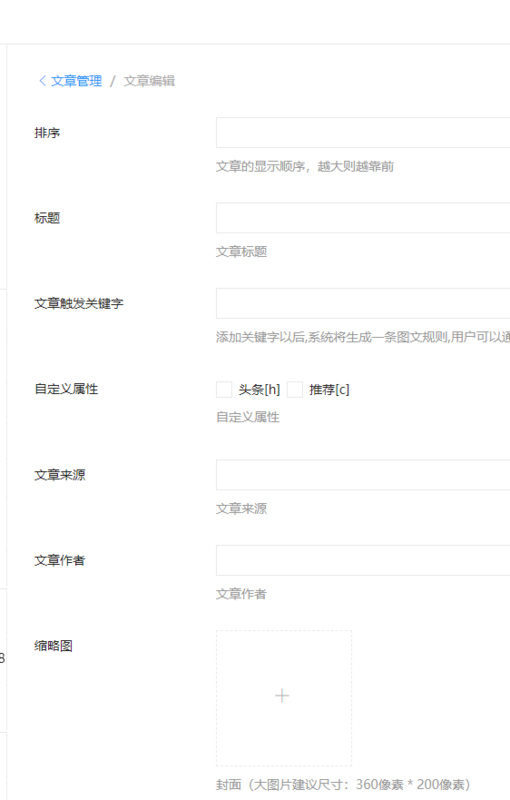Screen dimensions: 510x800
Task: Click the 推荐[c] label text
Action: point(329,390)
